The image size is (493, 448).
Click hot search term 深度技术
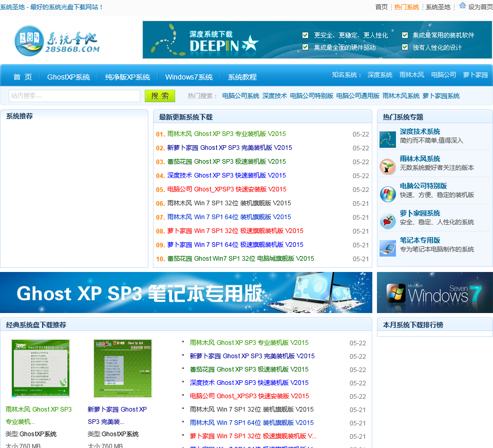pyautogui.click(x=274, y=96)
